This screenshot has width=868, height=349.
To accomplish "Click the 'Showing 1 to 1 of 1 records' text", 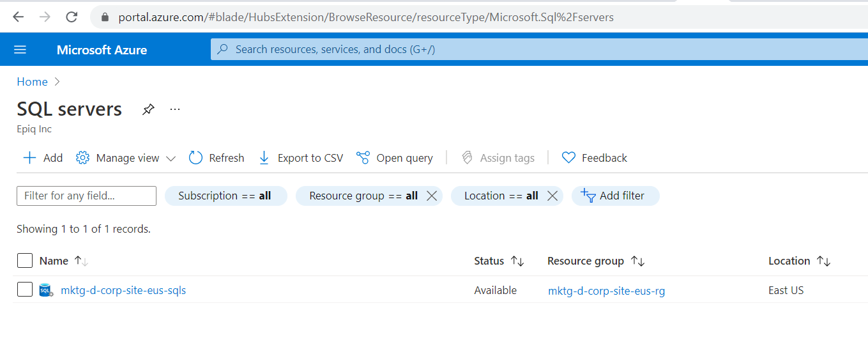I will (84, 229).
